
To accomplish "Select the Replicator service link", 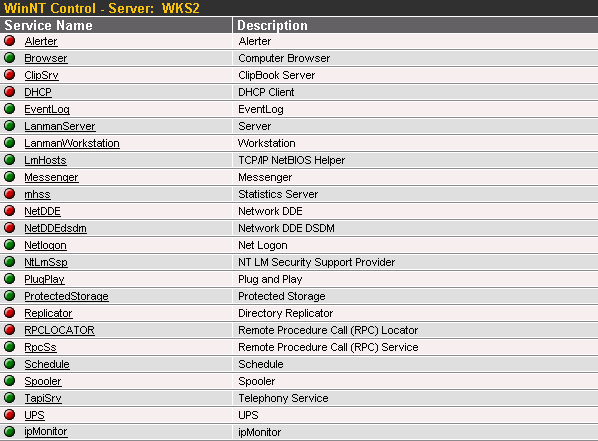I will tap(48, 313).
